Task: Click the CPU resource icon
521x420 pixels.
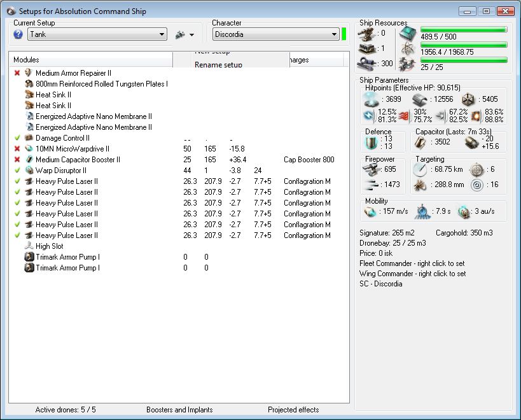Action: point(407,34)
